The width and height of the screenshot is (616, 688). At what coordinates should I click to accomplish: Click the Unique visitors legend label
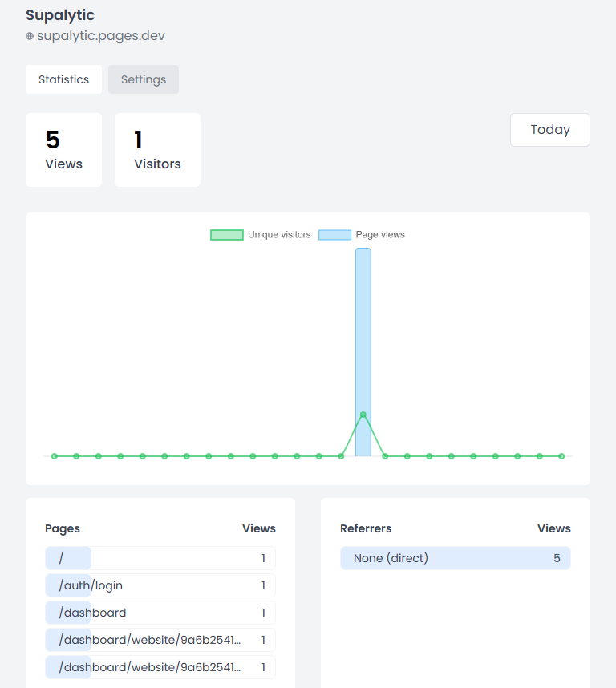pyautogui.click(x=279, y=235)
